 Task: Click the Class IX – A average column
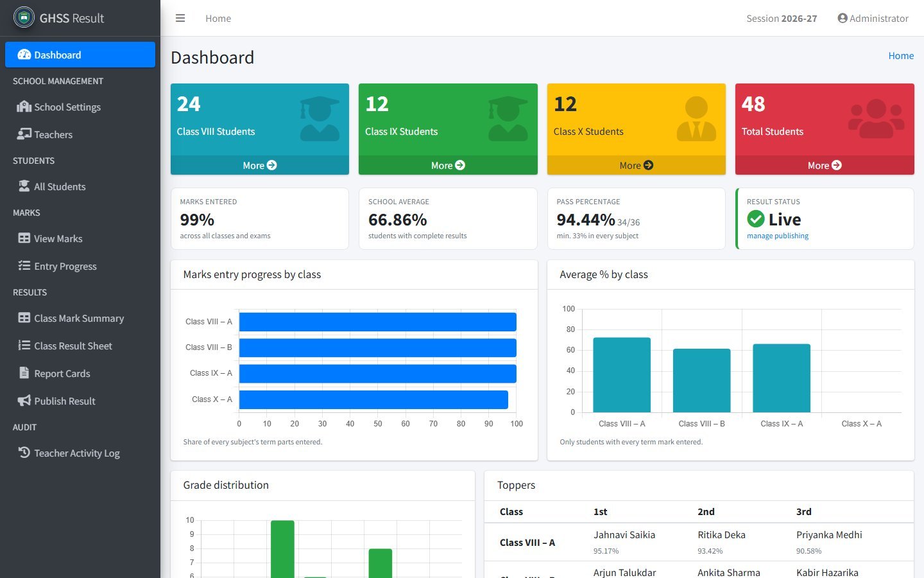coord(782,378)
